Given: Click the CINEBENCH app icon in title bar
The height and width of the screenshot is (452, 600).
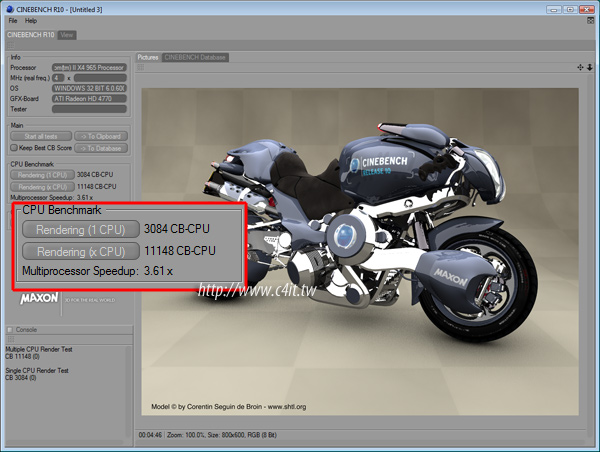Looking at the screenshot, I should coord(11,8).
